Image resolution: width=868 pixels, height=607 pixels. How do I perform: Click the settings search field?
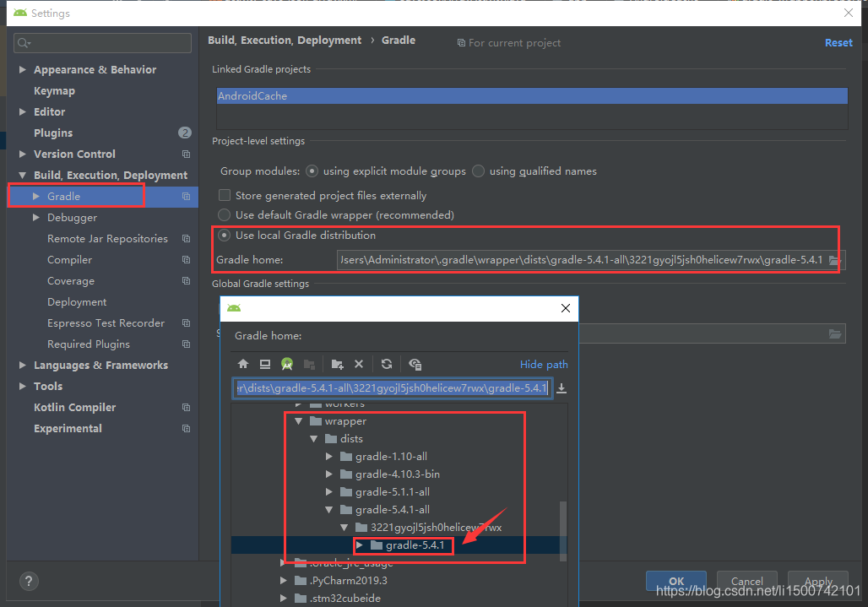102,43
